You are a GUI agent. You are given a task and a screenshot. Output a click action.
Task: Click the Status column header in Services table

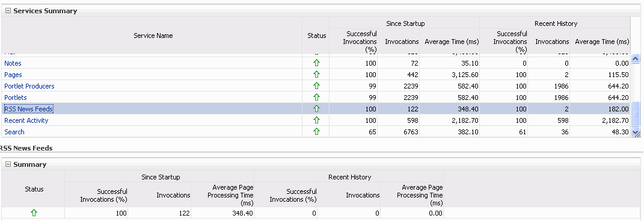(x=316, y=36)
